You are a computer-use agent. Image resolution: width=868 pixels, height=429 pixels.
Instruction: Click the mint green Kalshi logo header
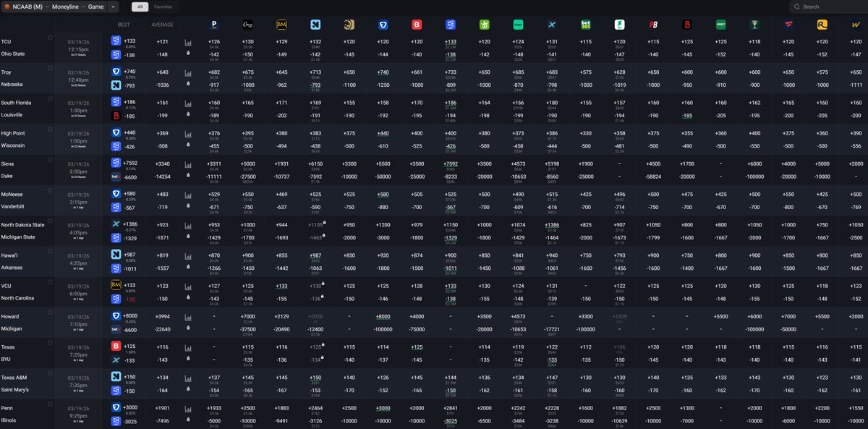(518, 25)
